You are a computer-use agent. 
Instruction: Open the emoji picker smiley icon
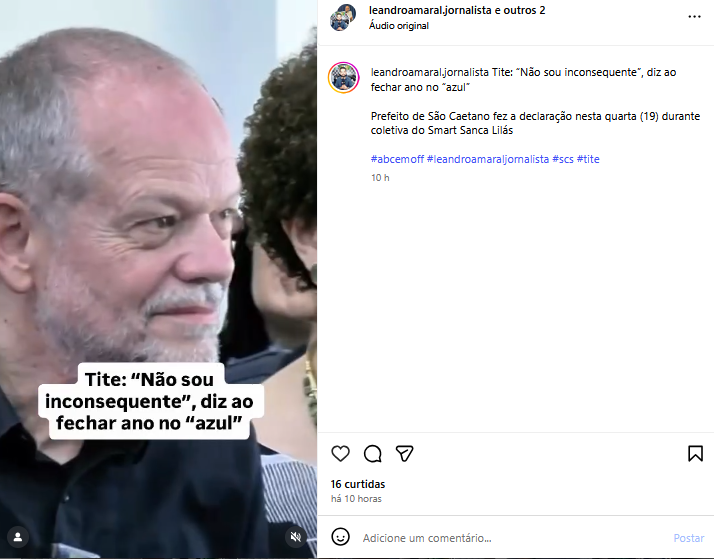click(x=340, y=537)
